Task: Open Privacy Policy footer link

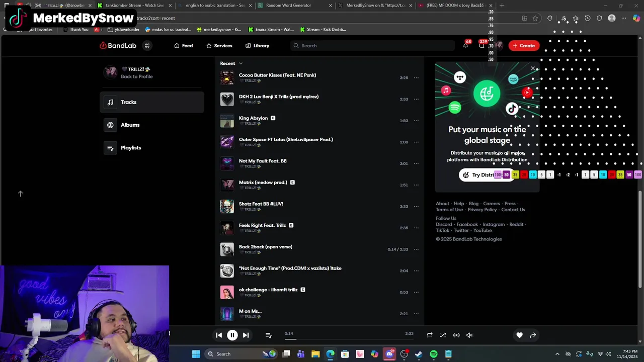Action: point(482,210)
